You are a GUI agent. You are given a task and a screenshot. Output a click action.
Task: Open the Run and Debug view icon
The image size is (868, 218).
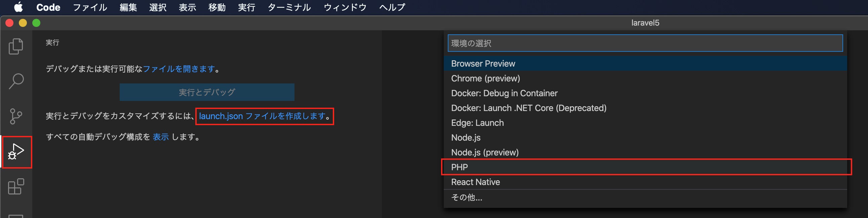tap(16, 151)
